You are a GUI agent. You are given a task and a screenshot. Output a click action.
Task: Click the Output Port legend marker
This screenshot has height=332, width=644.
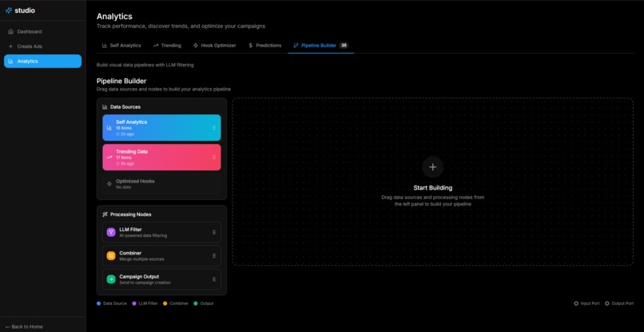[607, 304]
